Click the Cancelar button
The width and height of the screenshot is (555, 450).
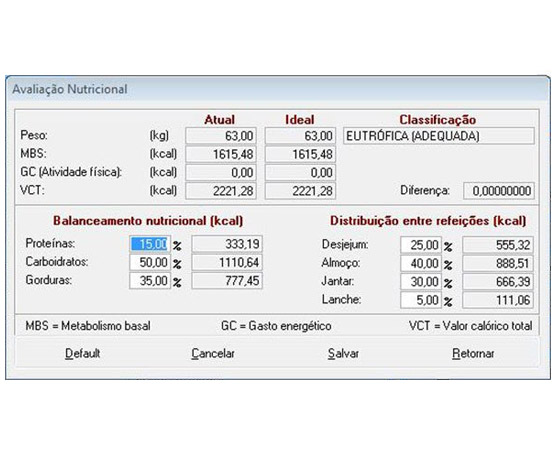(x=213, y=353)
